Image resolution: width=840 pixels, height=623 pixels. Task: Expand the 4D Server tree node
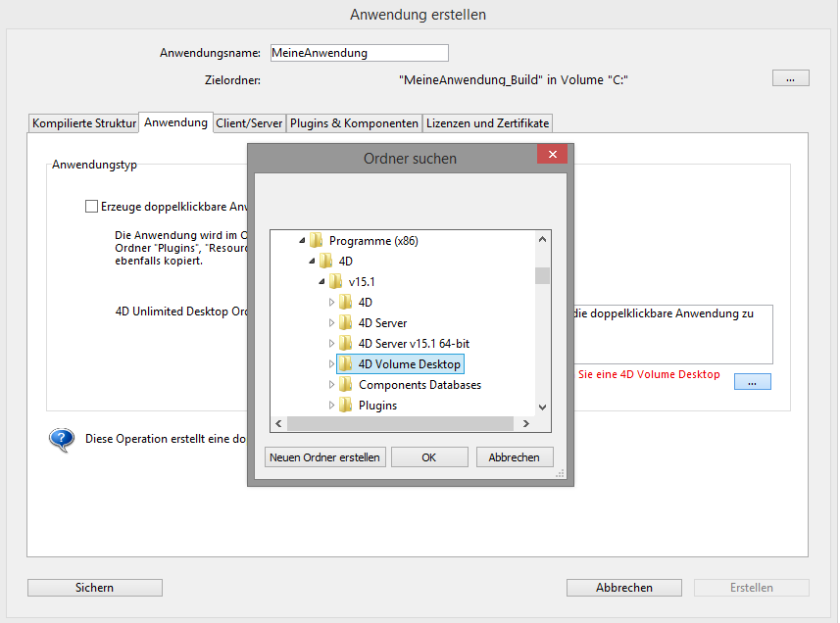coord(331,323)
